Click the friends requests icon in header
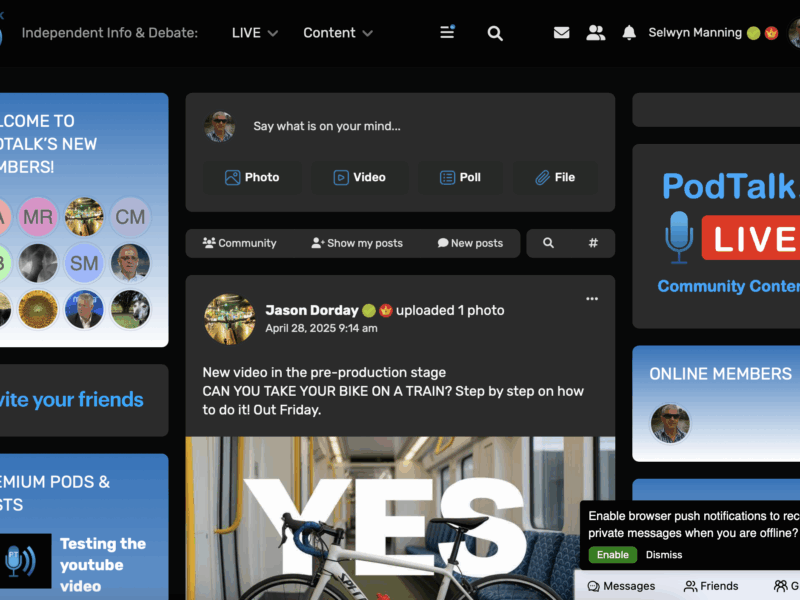 pyautogui.click(x=595, y=33)
